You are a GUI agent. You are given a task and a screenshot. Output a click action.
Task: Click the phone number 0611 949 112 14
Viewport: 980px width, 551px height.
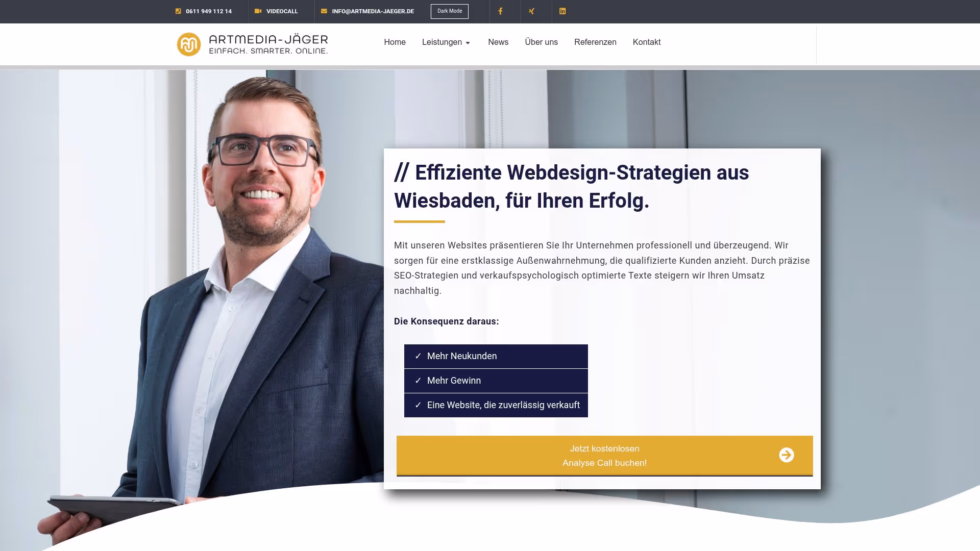click(x=208, y=11)
